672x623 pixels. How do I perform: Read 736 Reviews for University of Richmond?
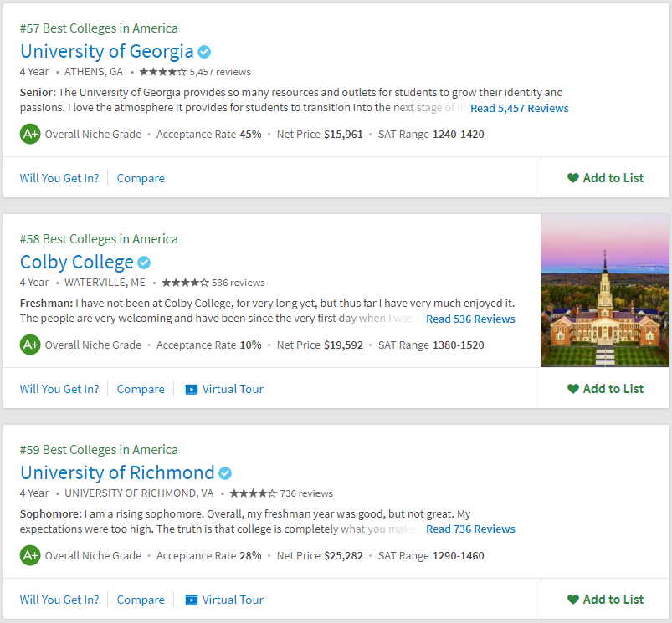click(470, 529)
